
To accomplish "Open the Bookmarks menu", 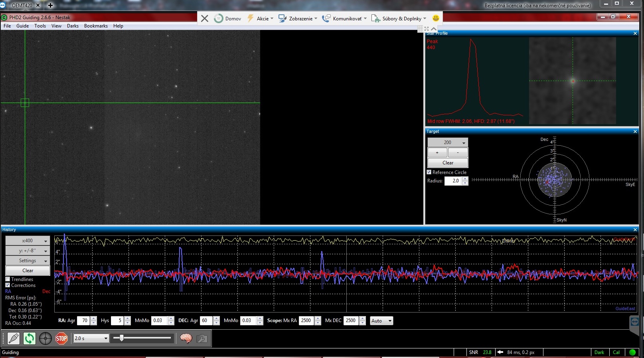I will pos(96,26).
